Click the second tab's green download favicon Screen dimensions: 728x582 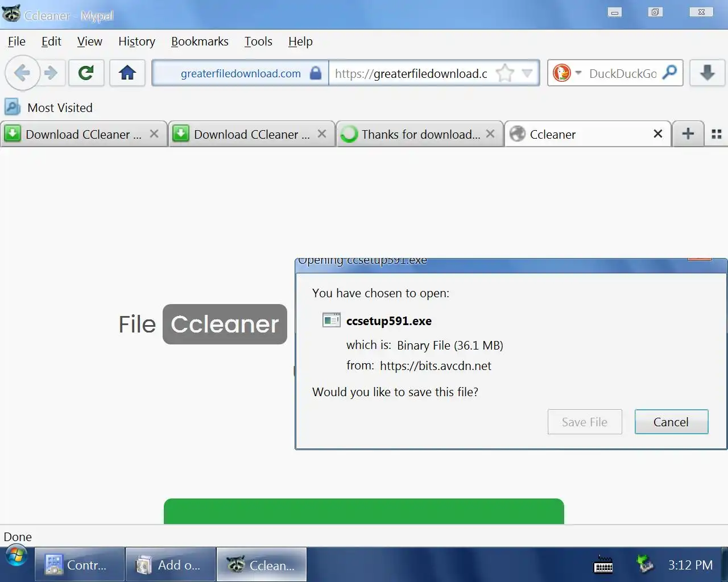pos(181,134)
